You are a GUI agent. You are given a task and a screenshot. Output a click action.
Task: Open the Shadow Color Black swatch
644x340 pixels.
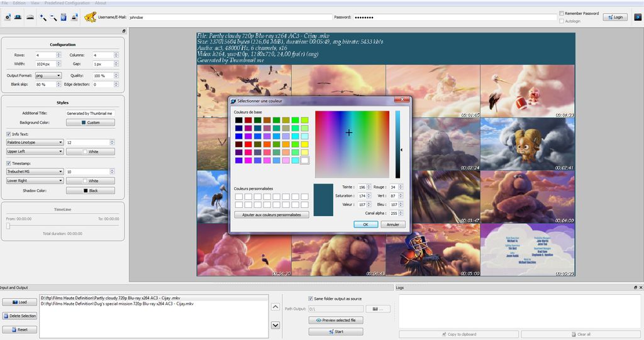point(91,190)
